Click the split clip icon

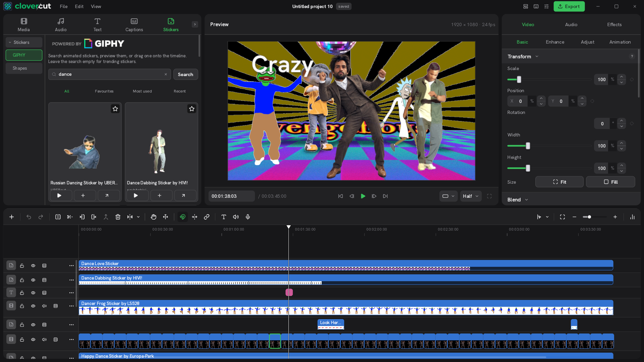click(58, 217)
